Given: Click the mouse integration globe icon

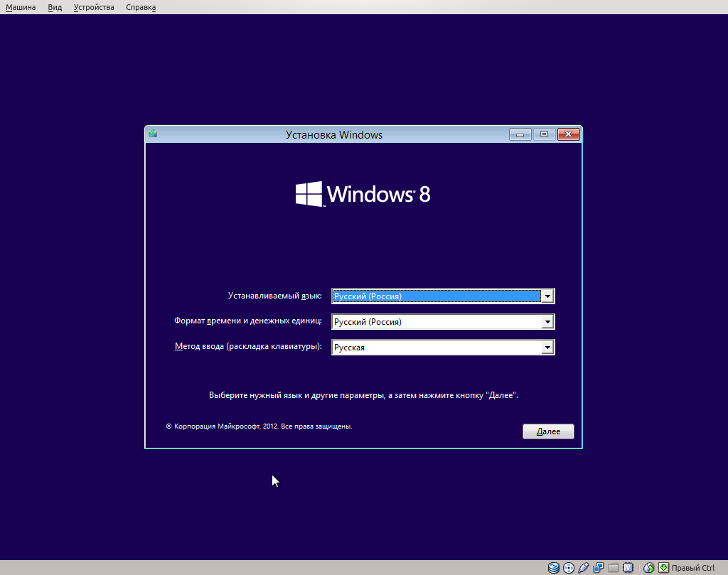Looking at the screenshot, I should pyautogui.click(x=649, y=567).
